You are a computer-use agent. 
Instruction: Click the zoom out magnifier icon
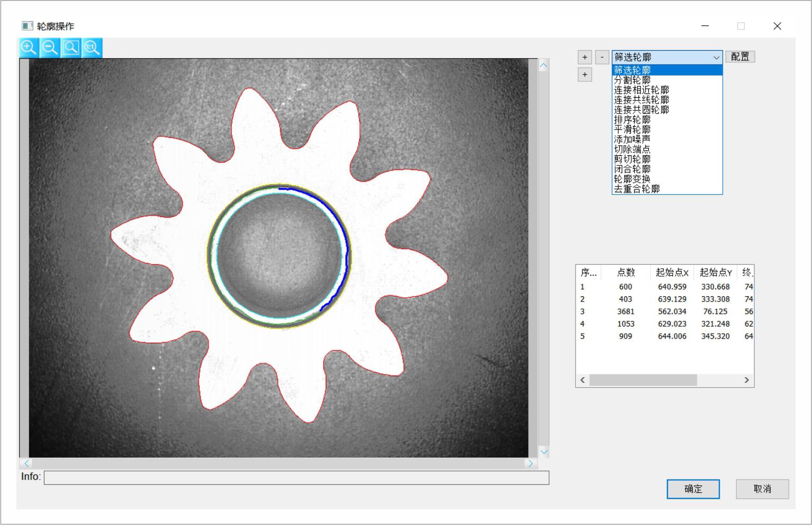pyautogui.click(x=50, y=48)
